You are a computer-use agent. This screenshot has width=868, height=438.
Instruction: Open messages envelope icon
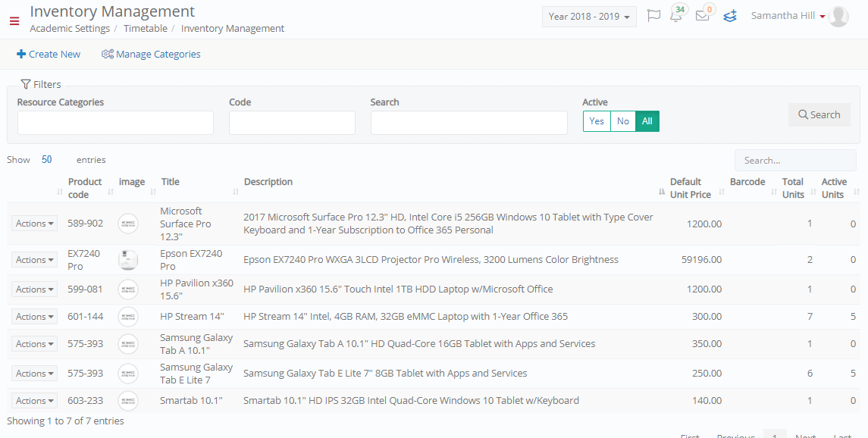coord(703,15)
